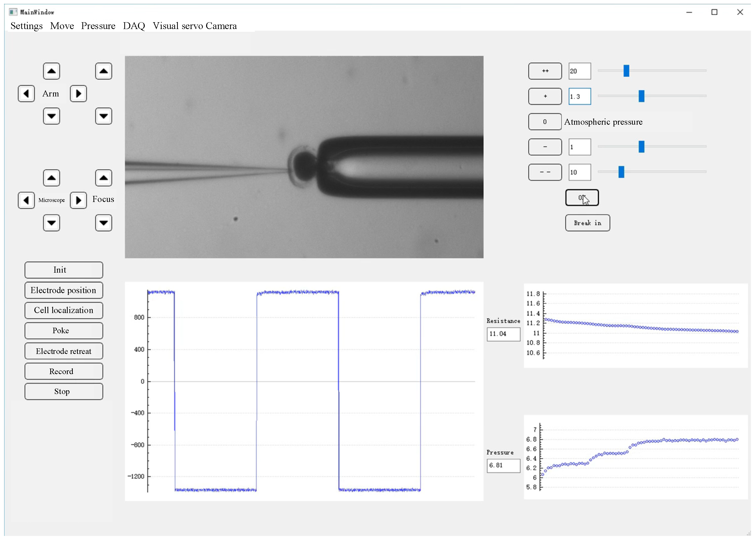Move the Arm up using the up arrow
This screenshot has height=542, width=756.
click(51, 71)
